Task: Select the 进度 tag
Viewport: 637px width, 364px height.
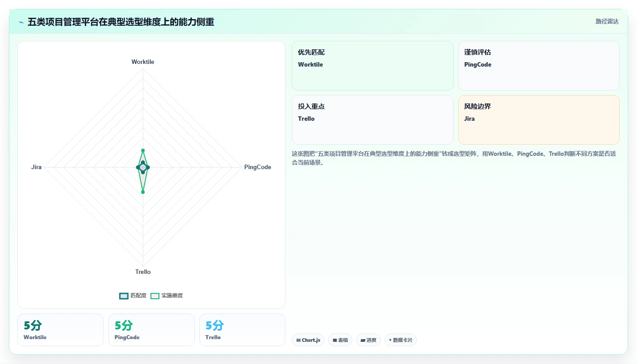Action: point(368,340)
